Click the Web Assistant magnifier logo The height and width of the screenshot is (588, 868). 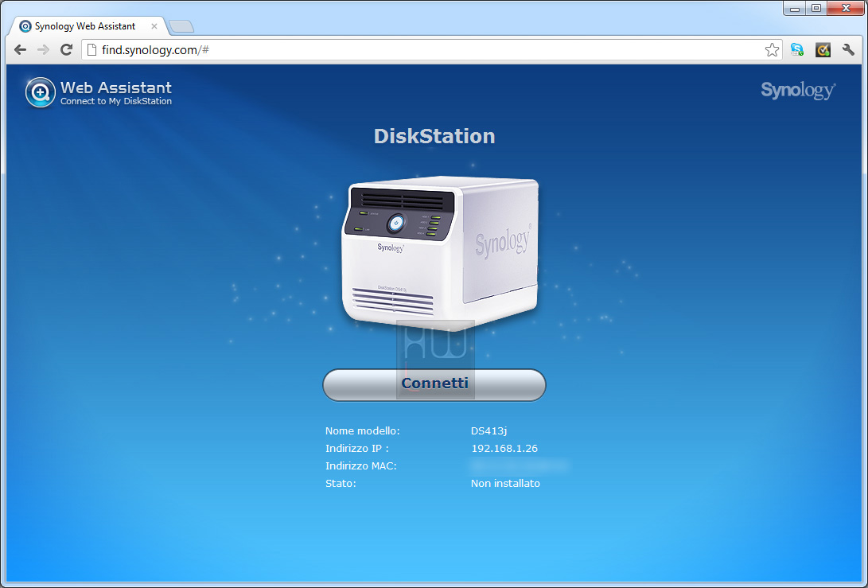[x=41, y=92]
